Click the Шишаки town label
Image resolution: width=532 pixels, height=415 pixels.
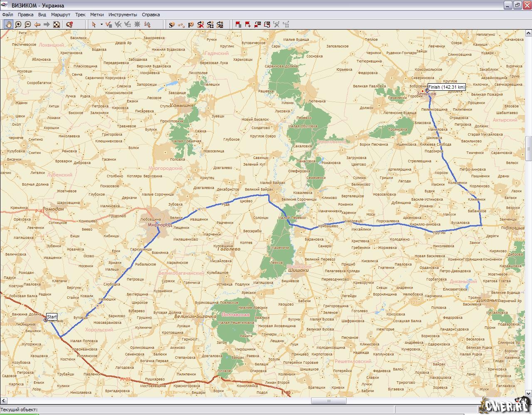tap(298, 270)
